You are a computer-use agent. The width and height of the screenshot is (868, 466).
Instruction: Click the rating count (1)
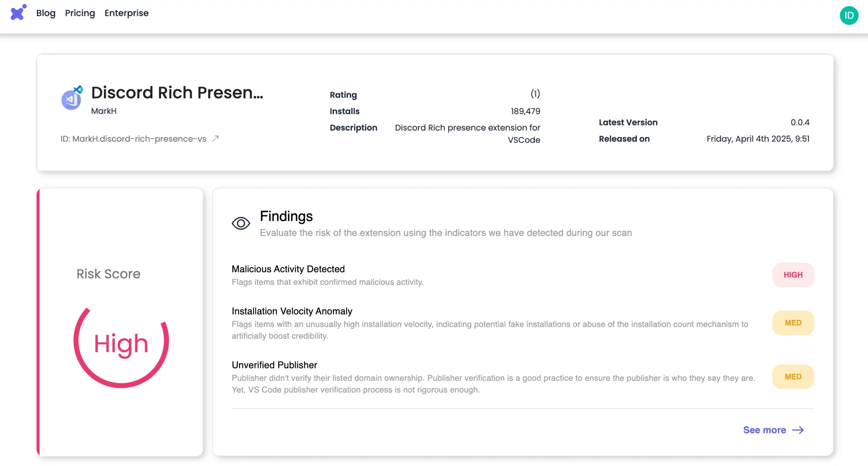tap(535, 94)
